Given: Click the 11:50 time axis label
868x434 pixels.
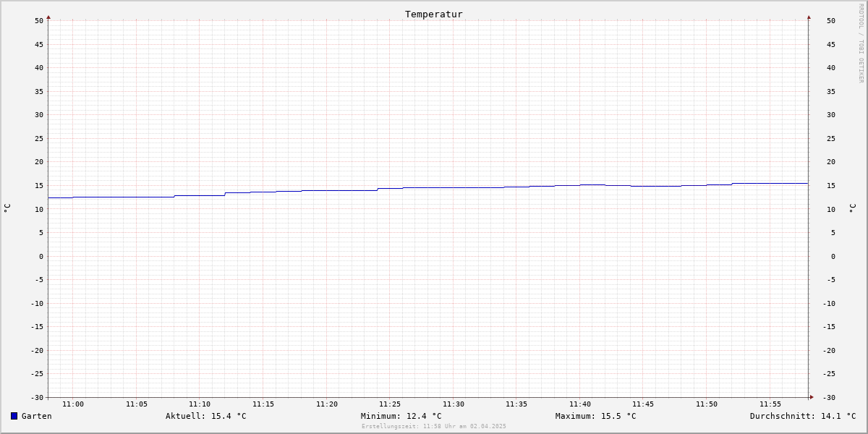Looking at the screenshot, I should [707, 404].
